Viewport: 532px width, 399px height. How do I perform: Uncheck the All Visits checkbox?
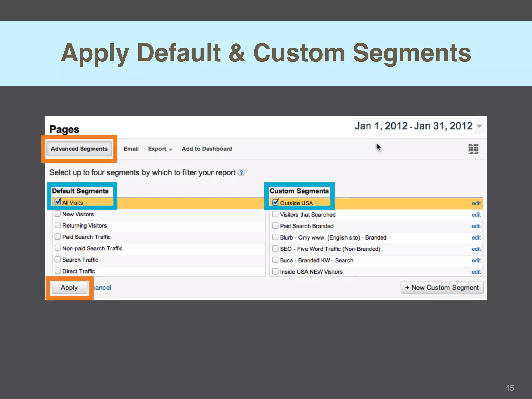pos(58,202)
